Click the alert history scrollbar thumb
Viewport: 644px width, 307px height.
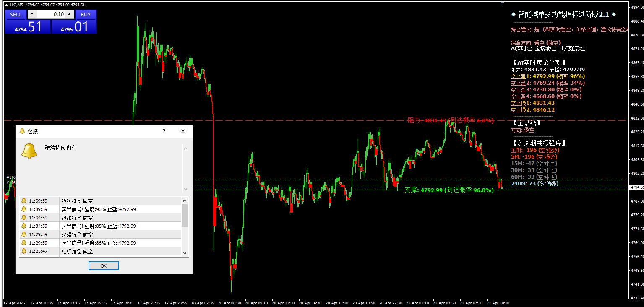pos(185,216)
